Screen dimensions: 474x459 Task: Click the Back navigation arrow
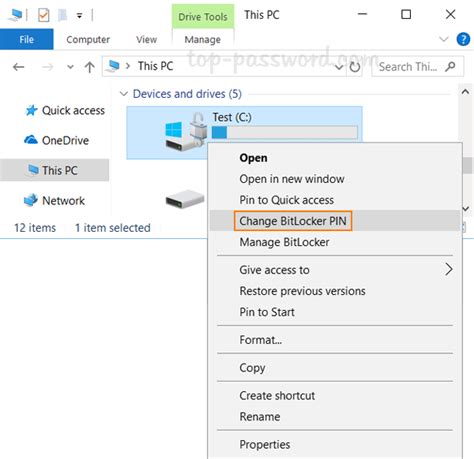pyautogui.click(x=19, y=67)
